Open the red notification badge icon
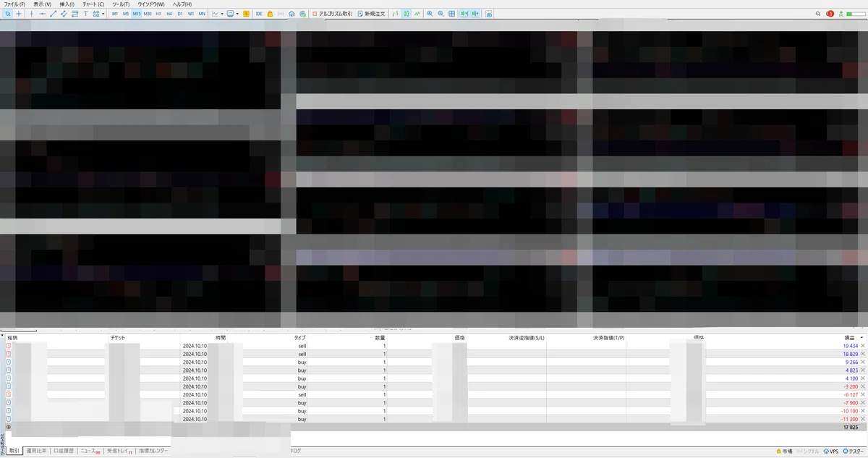 pyautogui.click(x=830, y=14)
